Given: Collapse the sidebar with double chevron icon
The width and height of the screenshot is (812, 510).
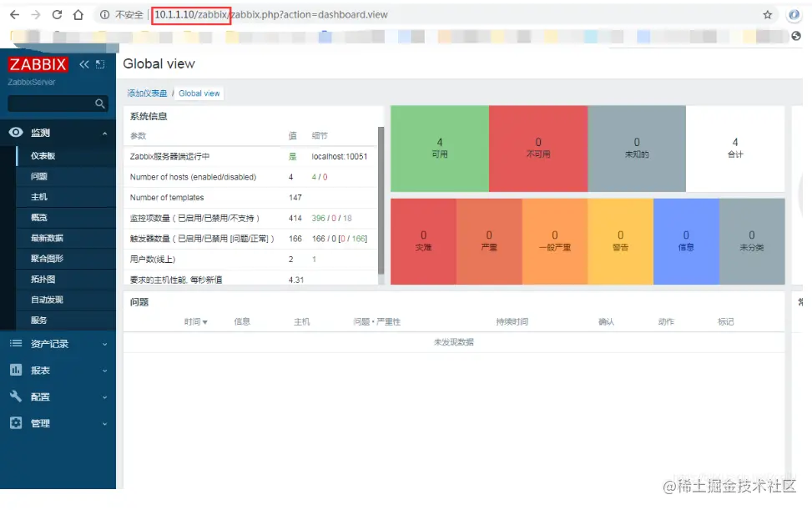Looking at the screenshot, I should [84, 64].
